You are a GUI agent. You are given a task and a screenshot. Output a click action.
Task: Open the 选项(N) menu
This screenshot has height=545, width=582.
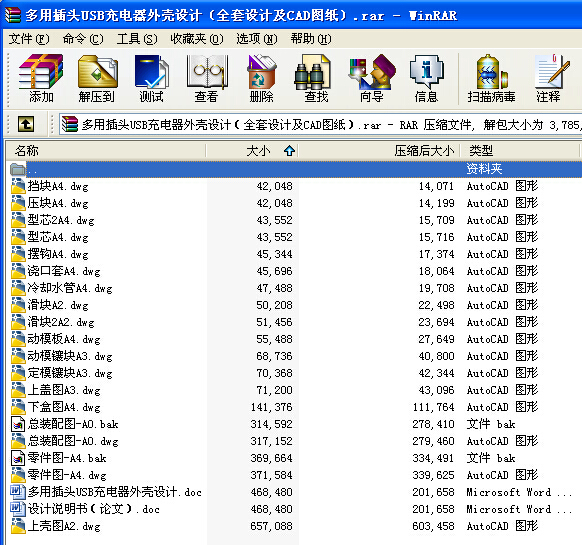(x=257, y=39)
